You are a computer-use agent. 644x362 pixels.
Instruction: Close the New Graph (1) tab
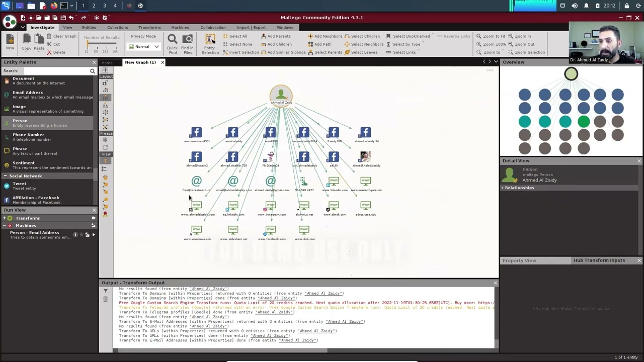point(162,62)
